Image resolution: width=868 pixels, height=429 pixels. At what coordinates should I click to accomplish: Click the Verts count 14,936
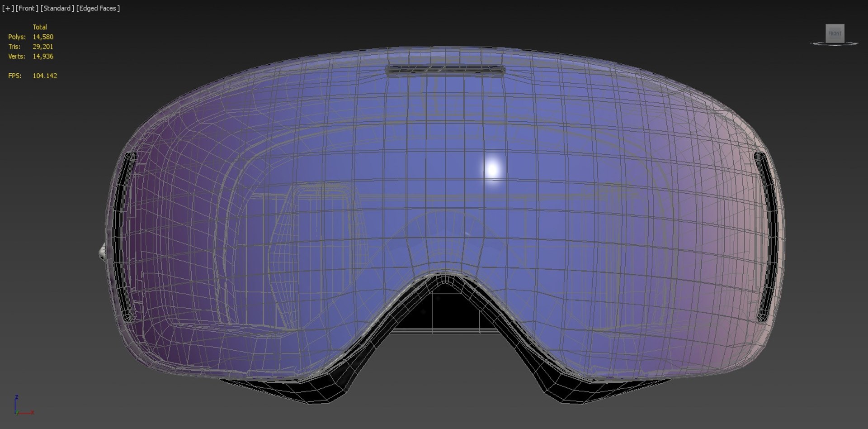point(43,57)
